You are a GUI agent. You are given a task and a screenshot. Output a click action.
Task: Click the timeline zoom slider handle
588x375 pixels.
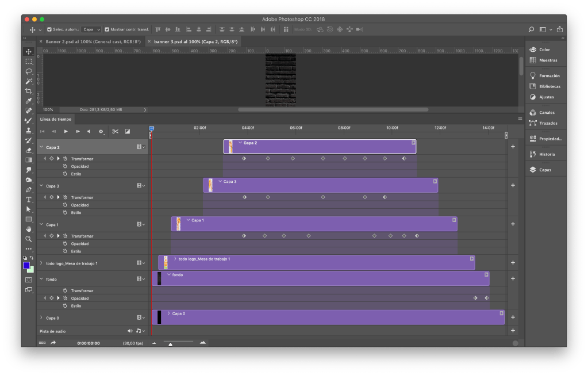coord(170,344)
